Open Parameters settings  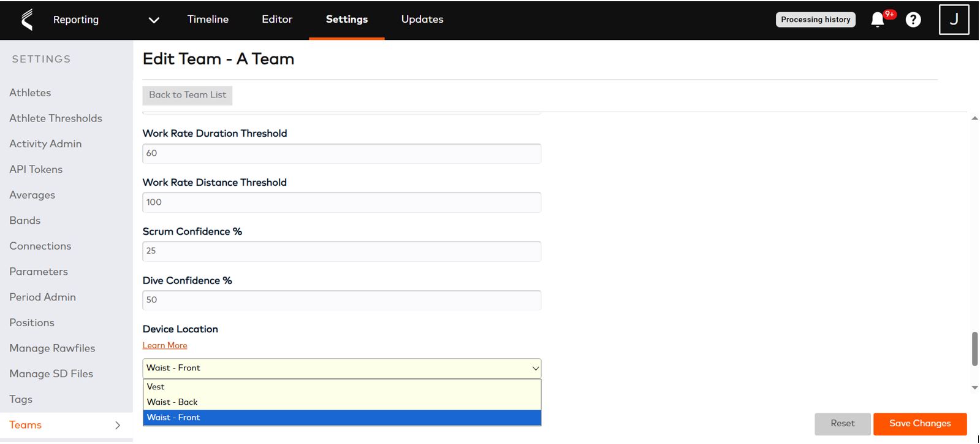click(39, 272)
